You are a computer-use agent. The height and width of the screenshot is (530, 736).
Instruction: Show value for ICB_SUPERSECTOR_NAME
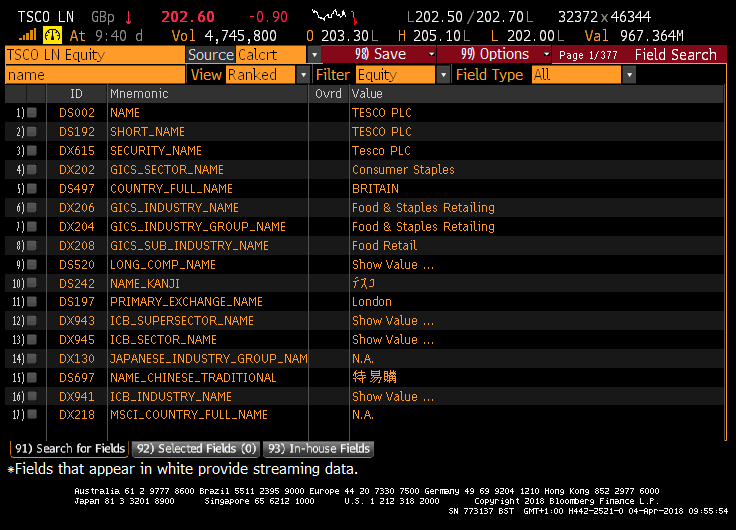[x=393, y=321]
